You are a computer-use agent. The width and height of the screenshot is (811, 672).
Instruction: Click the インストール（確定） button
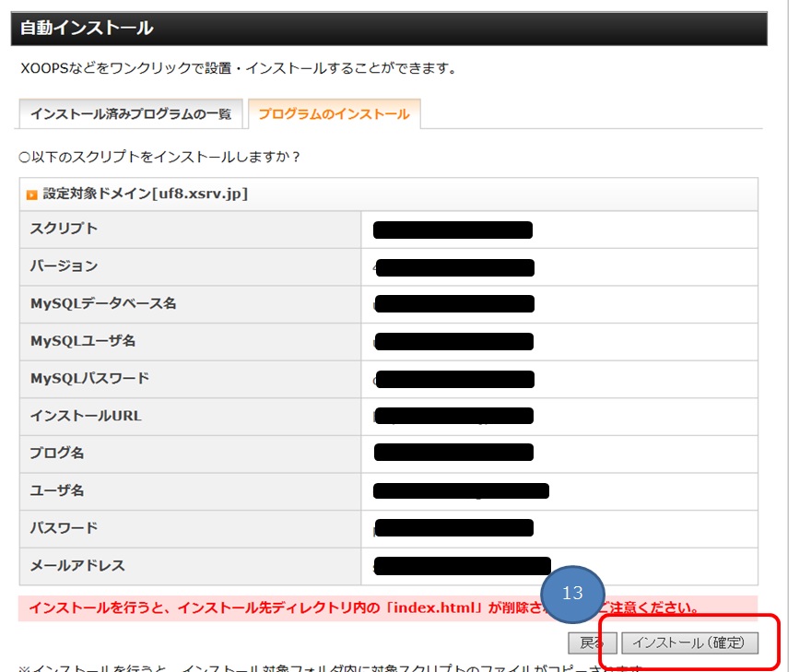[689, 643]
